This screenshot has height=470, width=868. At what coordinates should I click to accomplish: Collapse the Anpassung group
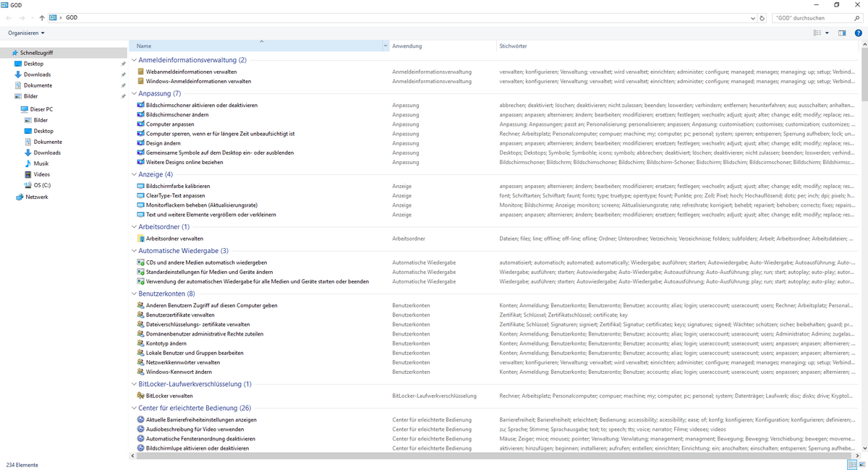(134, 93)
